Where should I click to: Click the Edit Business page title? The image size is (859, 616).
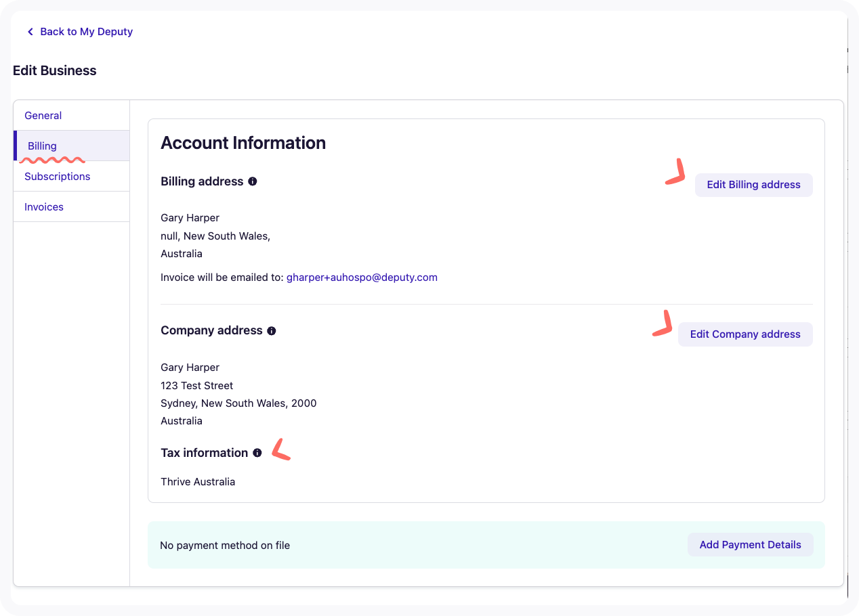(55, 71)
